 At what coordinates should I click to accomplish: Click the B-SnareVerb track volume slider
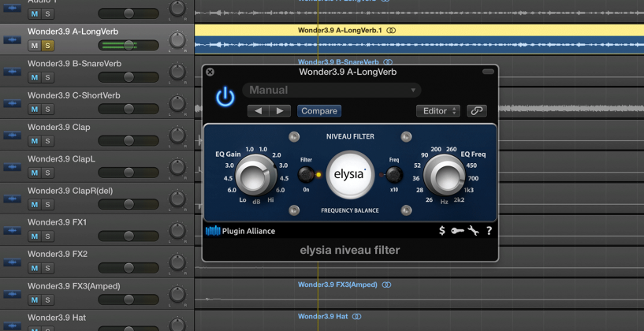coord(128,77)
